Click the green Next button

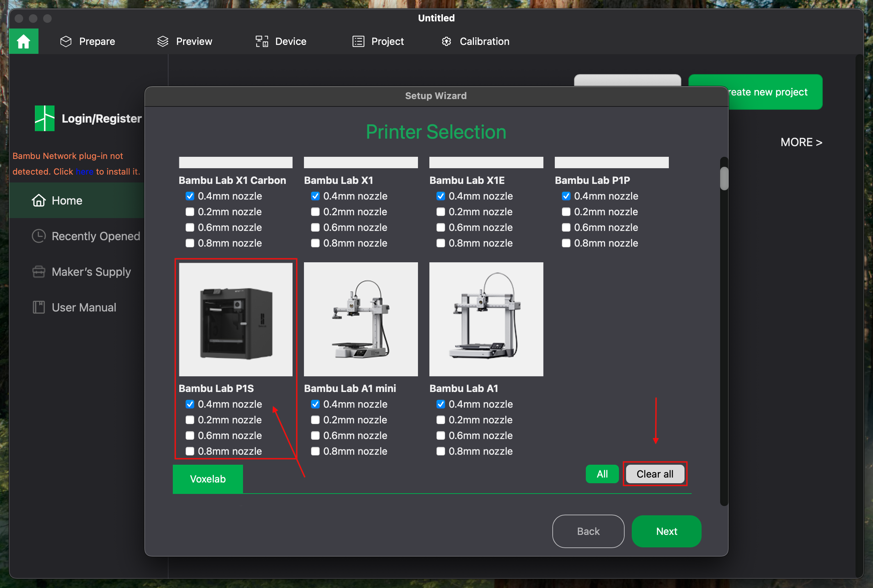tap(666, 531)
